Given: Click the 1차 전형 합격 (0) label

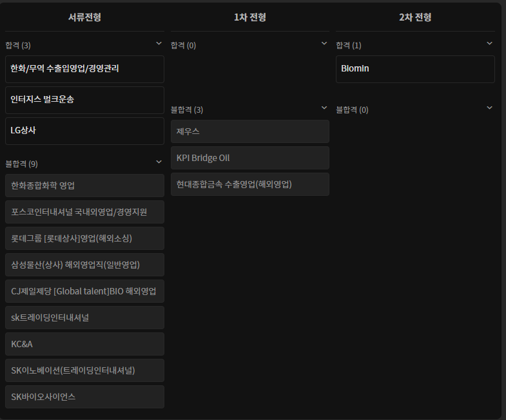Looking at the screenshot, I should click(x=183, y=46).
